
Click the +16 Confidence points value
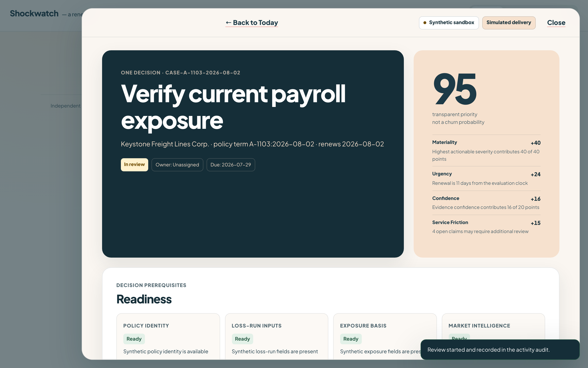pos(536,199)
